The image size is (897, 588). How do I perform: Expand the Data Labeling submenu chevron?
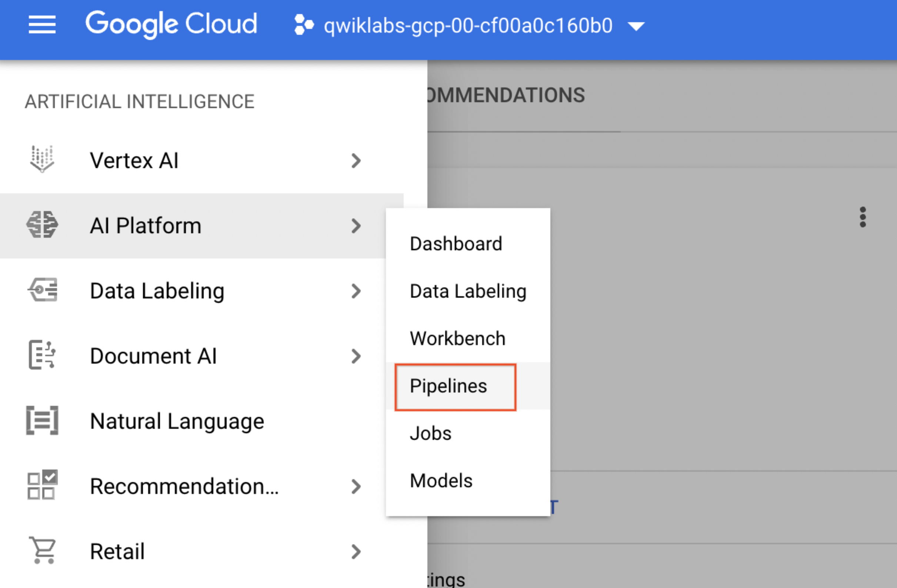[356, 291]
